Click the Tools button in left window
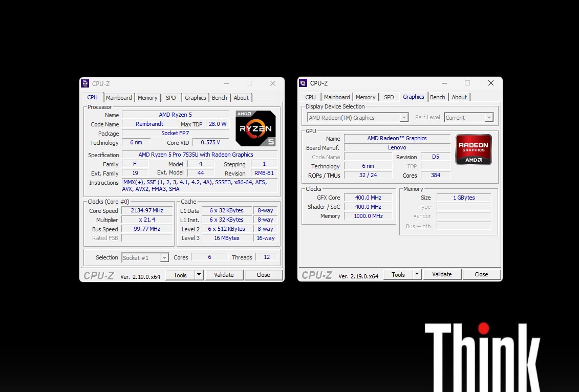Screen dimensions: 579x392 click(x=180, y=275)
